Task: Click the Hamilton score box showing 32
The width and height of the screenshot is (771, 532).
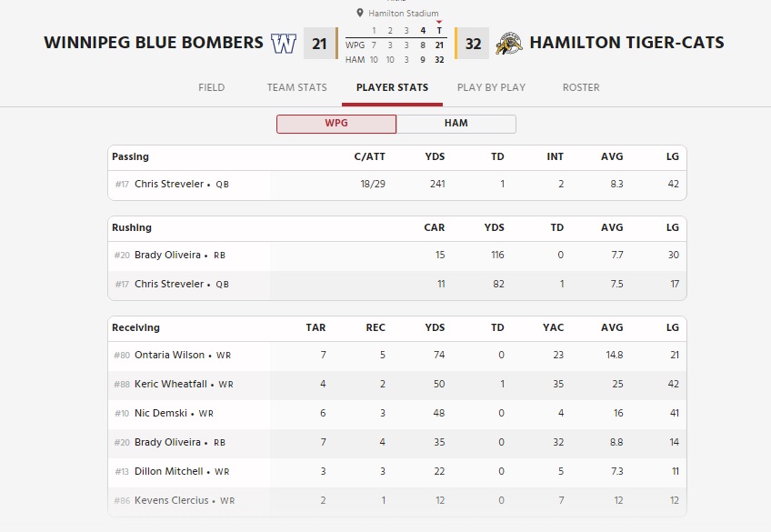Action: (473, 43)
